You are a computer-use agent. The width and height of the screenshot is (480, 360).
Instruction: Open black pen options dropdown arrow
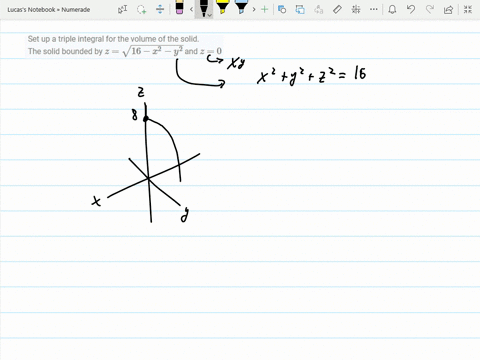click(x=209, y=15)
